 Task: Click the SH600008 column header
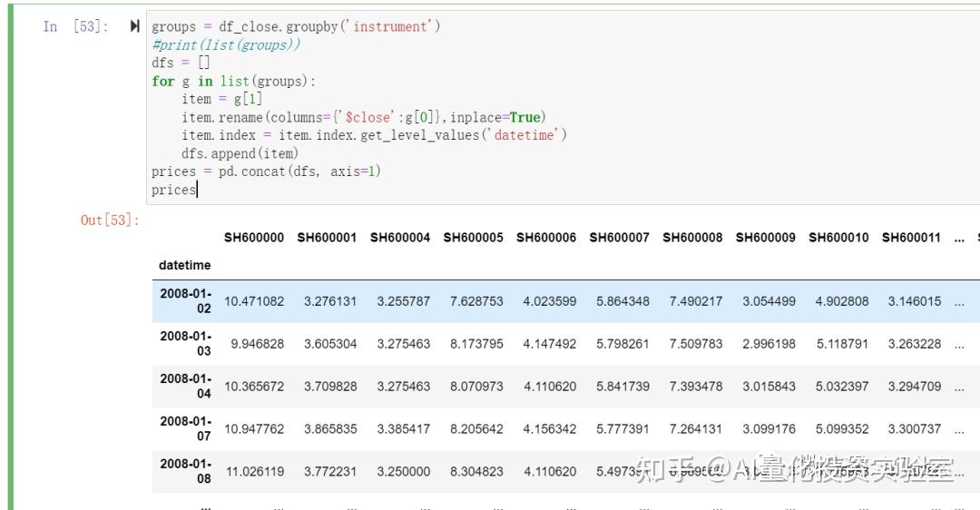click(692, 238)
